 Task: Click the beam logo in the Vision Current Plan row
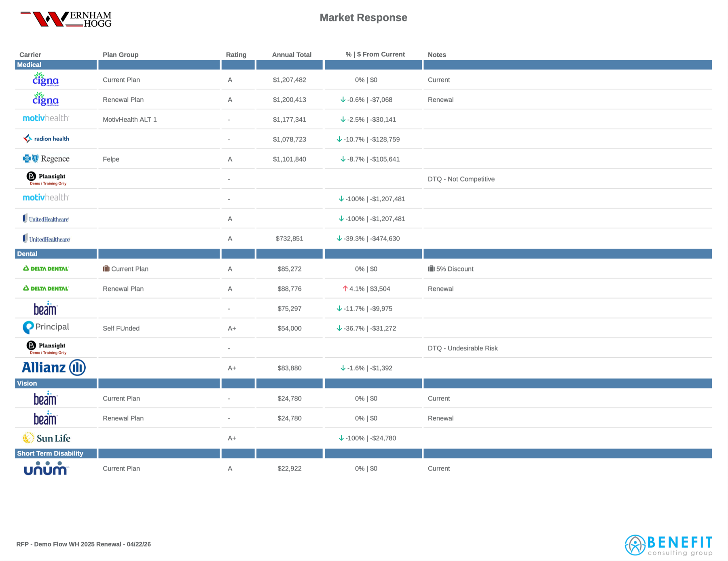pos(46,398)
